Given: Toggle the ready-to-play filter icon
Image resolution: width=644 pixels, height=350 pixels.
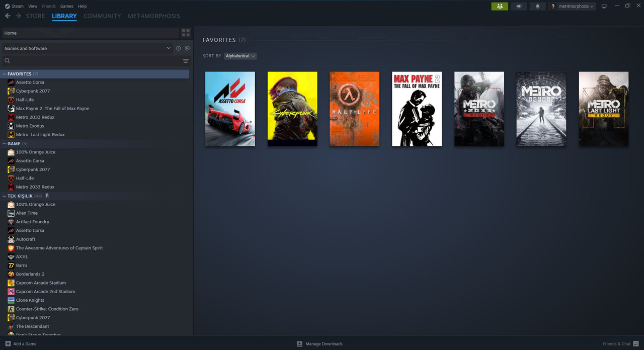Looking at the screenshot, I should 187,48.
